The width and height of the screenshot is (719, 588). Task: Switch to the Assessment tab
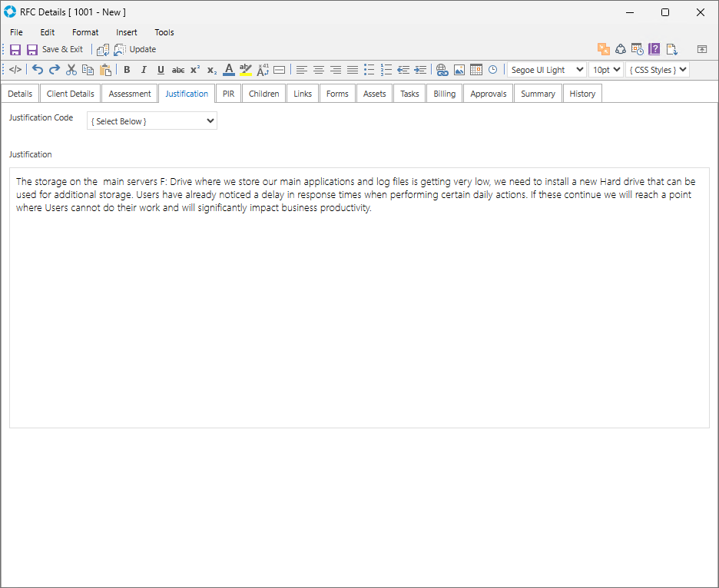(x=130, y=94)
